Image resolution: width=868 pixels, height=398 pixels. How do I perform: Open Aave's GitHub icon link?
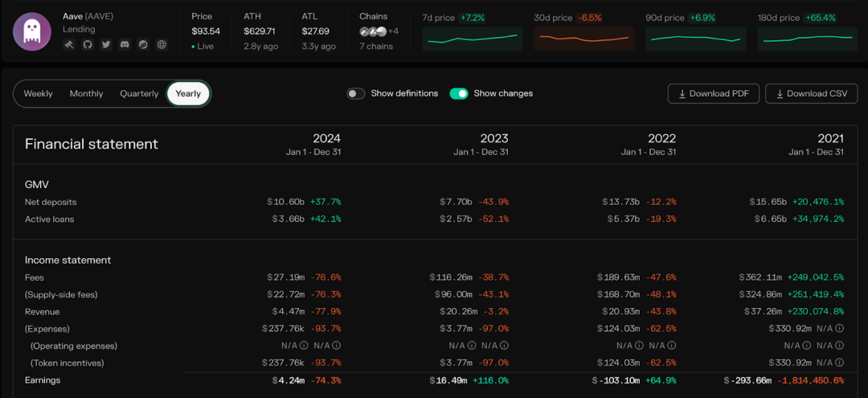point(87,45)
